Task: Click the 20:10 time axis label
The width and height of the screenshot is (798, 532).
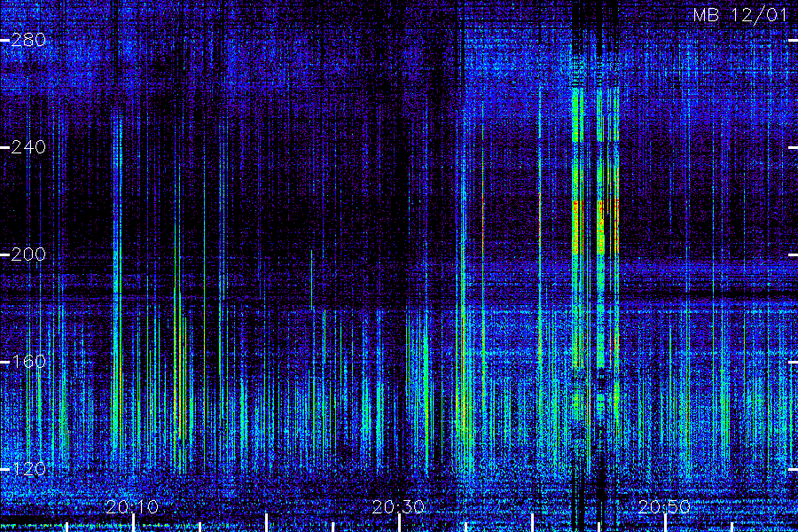Action: [132, 506]
